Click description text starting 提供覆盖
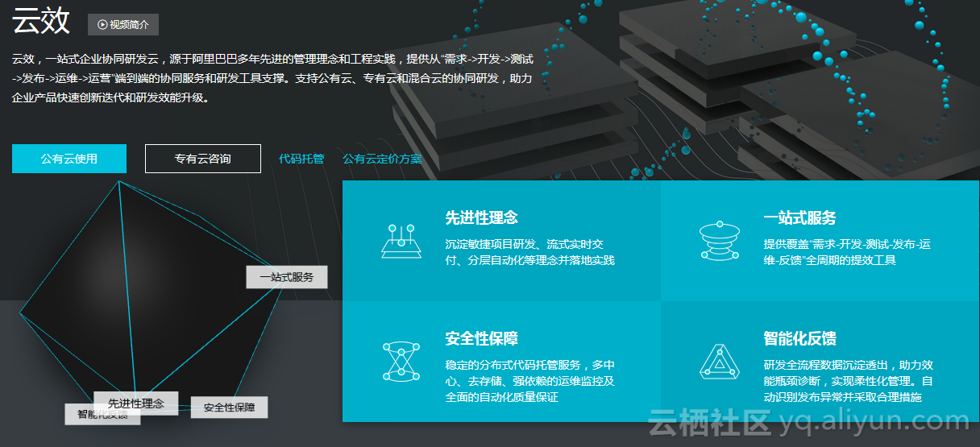Screen dimensions: 980x447 847,252
